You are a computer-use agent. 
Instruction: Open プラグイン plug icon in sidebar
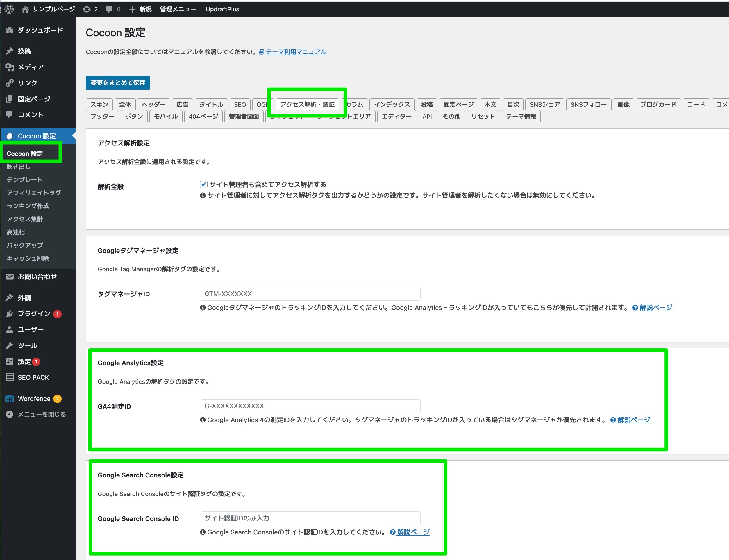point(10,314)
